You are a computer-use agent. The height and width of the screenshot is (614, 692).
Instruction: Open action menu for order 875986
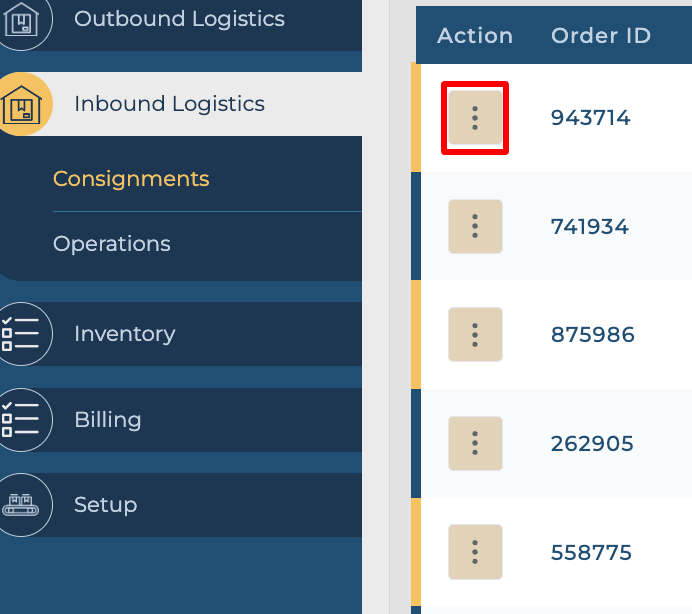tap(475, 335)
